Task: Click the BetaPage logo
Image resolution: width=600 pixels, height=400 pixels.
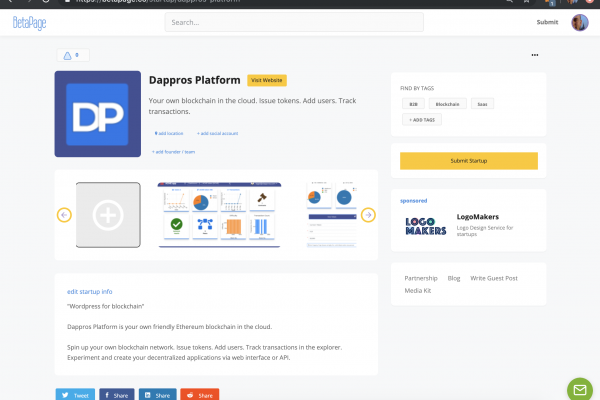Action: [x=29, y=23]
